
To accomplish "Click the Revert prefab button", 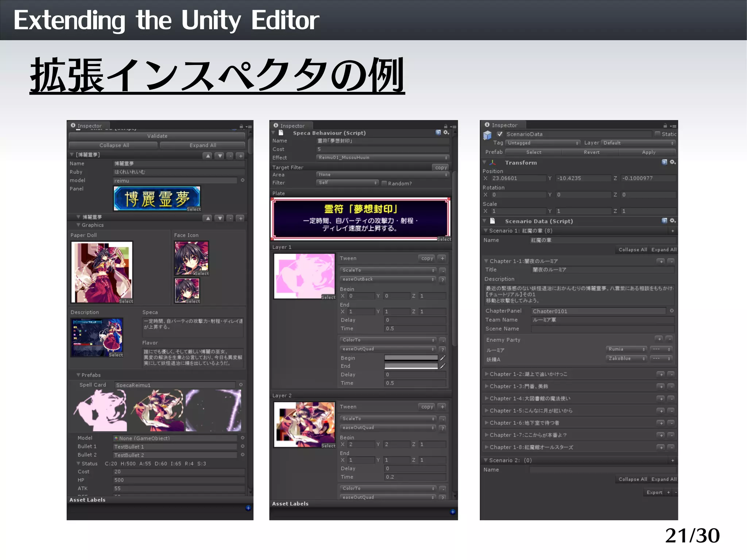I will (591, 152).
